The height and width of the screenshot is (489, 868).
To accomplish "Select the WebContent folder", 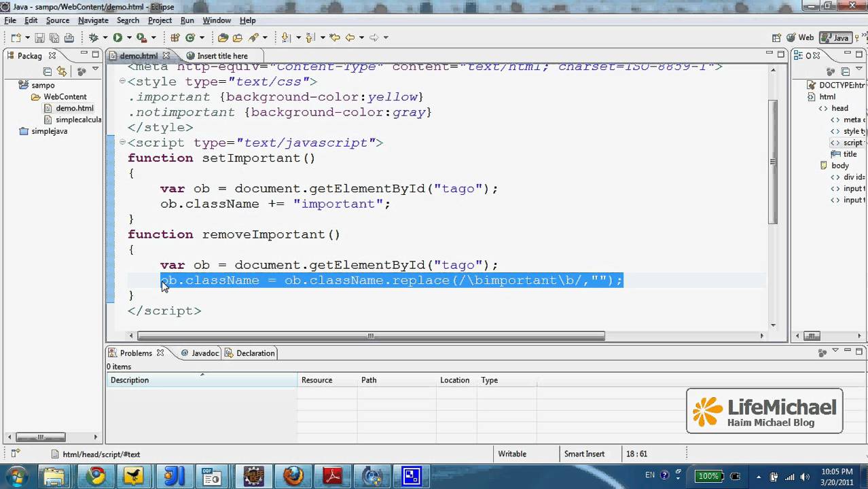I will (x=65, y=97).
